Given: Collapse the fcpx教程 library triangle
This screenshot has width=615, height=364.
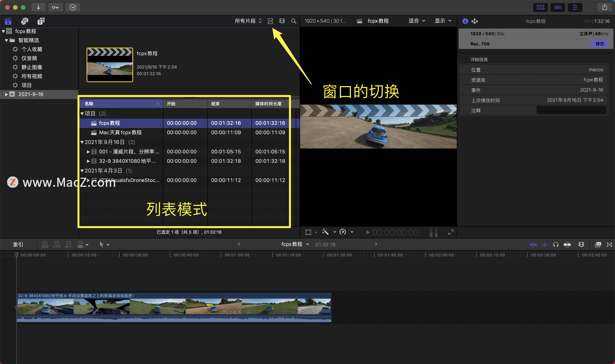Looking at the screenshot, I should (3, 31).
